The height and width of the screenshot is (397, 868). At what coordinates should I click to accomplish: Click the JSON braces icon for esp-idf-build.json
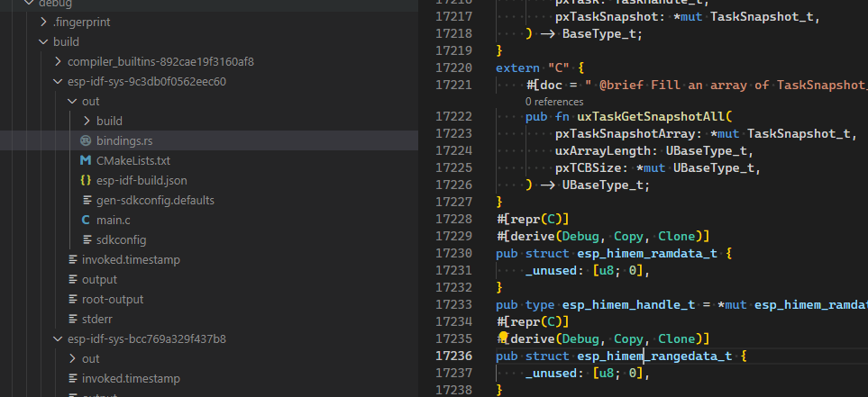[x=86, y=180]
